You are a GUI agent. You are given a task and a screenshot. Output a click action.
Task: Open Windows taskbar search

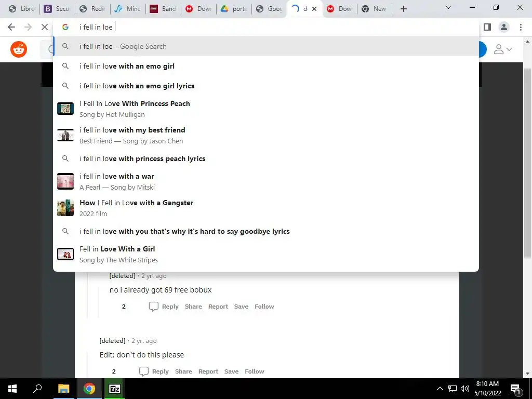pyautogui.click(x=37, y=389)
